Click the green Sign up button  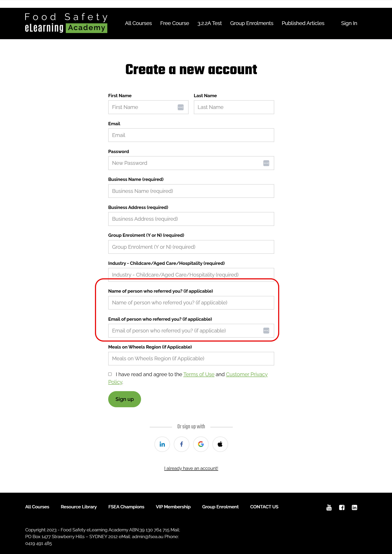coord(125,399)
